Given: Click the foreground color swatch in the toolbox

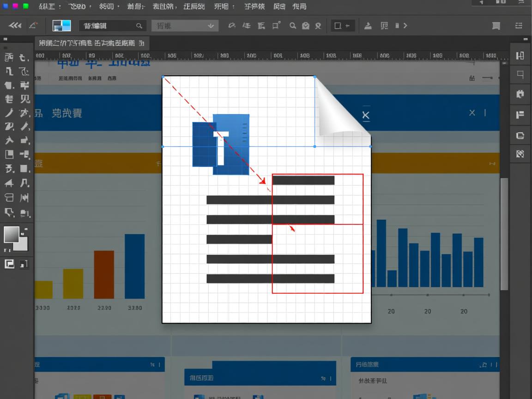Looking at the screenshot, I should pos(12,234).
